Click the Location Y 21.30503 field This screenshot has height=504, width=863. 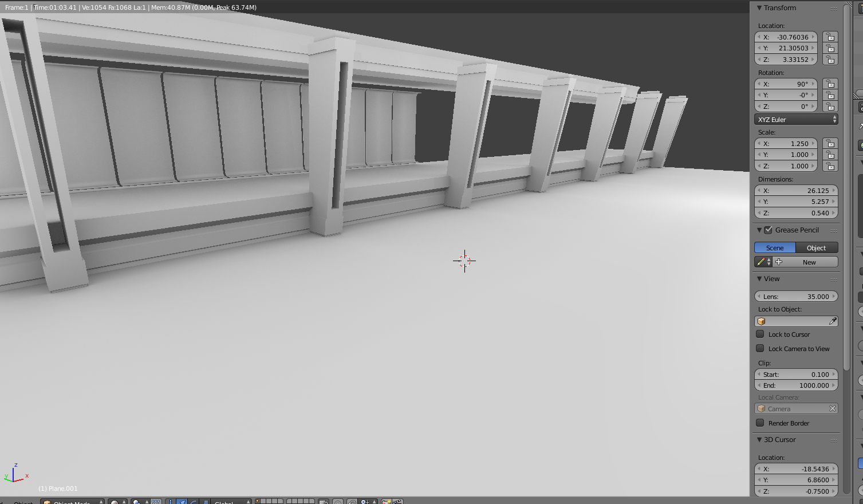pyautogui.click(x=786, y=48)
